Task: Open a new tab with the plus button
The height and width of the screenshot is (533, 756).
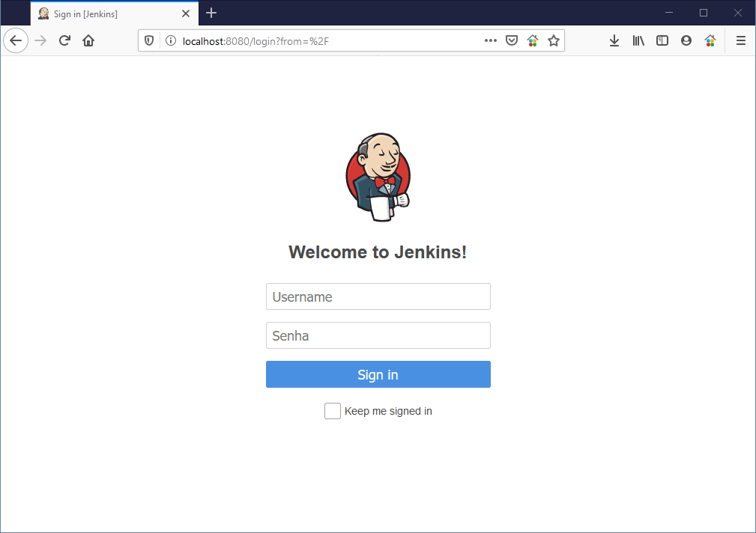Action: pos(211,13)
